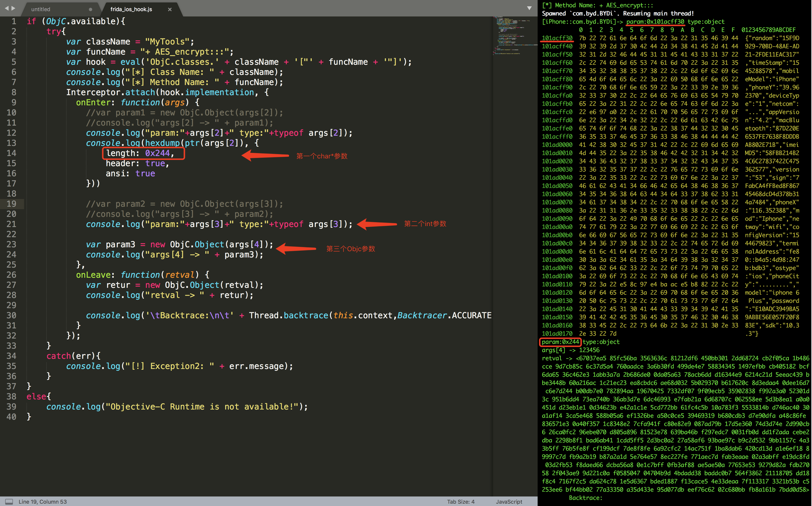
Task: Click the previous tab left arrow
Action: click(x=6, y=8)
